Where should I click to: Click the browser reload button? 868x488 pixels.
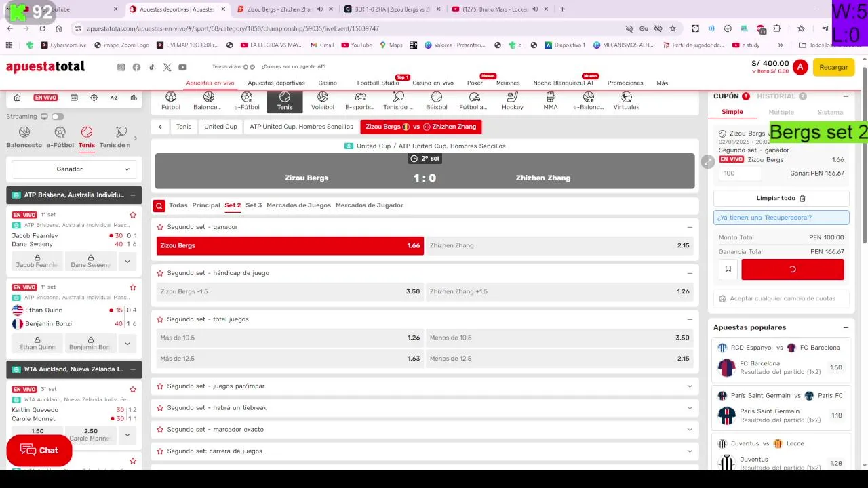[x=43, y=28]
